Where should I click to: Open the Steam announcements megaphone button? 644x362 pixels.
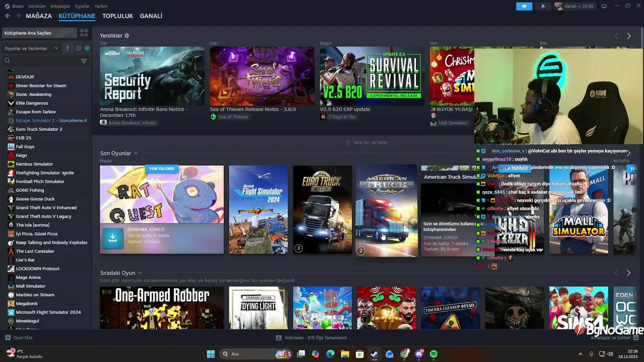tap(524, 6)
